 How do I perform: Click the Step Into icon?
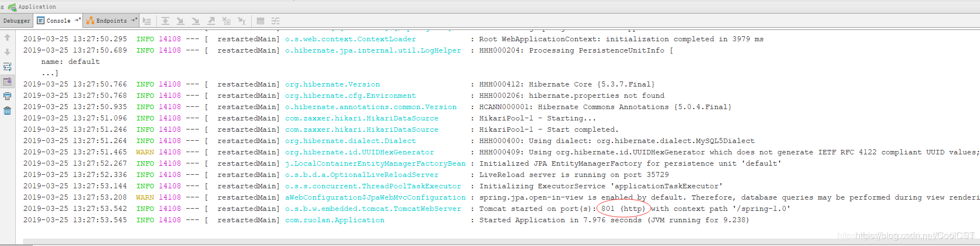click(x=181, y=21)
